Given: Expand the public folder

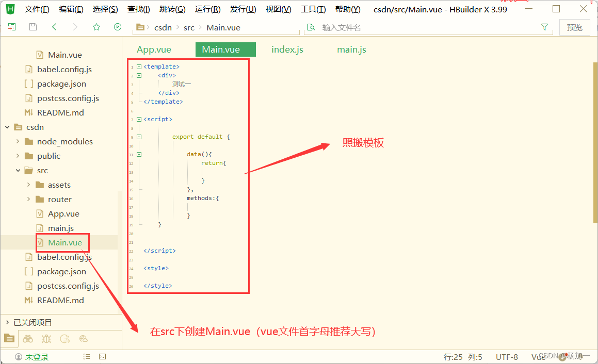Looking at the screenshot, I should pyautogui.click(x=18, y=156).
